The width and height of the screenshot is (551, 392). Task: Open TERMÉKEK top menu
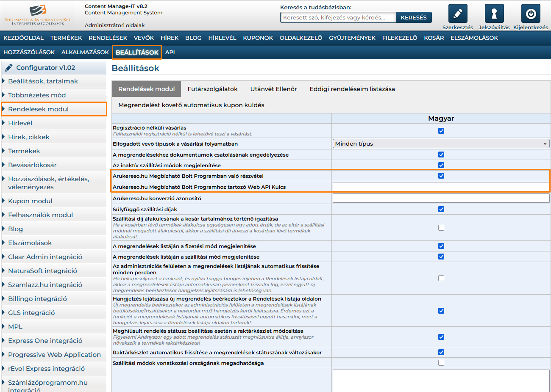click(66, 38)
